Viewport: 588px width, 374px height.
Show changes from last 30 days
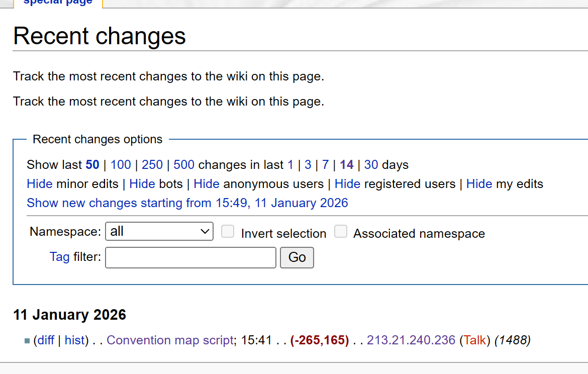coord(371,165)
